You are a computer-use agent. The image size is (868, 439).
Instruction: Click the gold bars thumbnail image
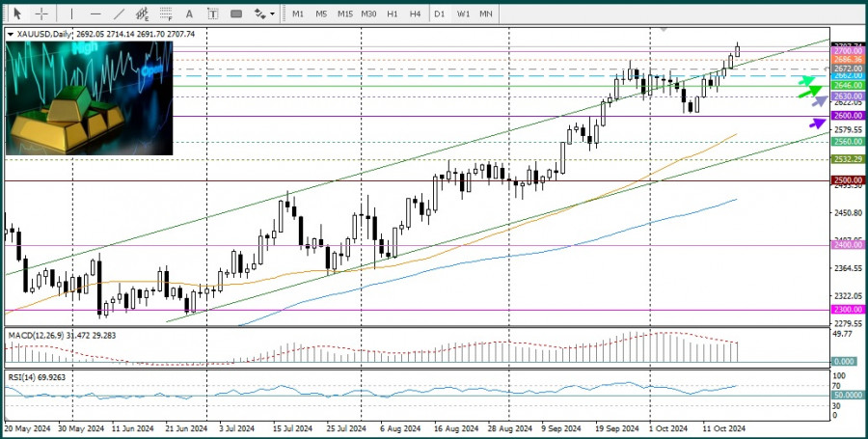tap(90, 97)
